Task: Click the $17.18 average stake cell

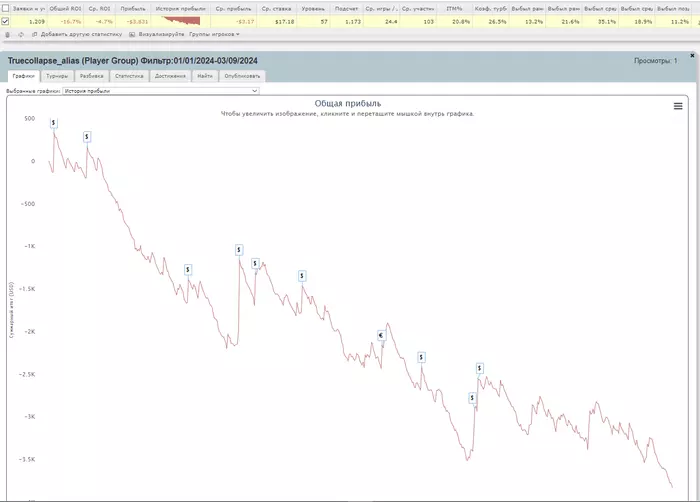Action: (276, 21)
